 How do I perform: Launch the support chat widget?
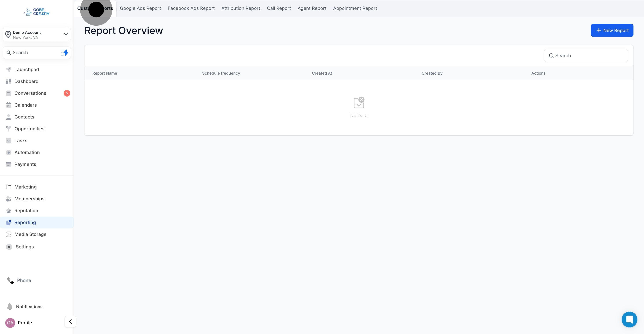click(629, 319)
